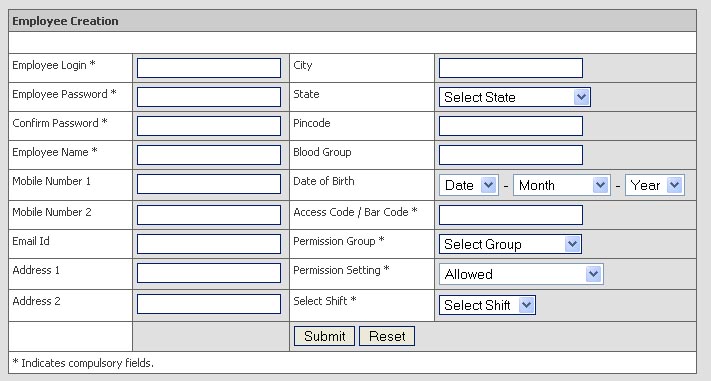Click the 'Employee Password *' label
Screen dimensions: 711x381
[x=64, y=94]
